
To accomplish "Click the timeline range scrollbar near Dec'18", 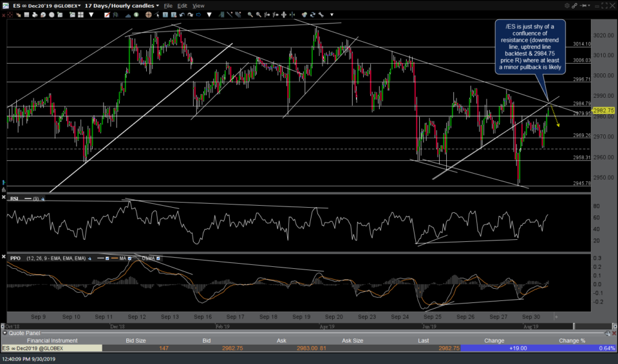I will [x=117, y=326].
